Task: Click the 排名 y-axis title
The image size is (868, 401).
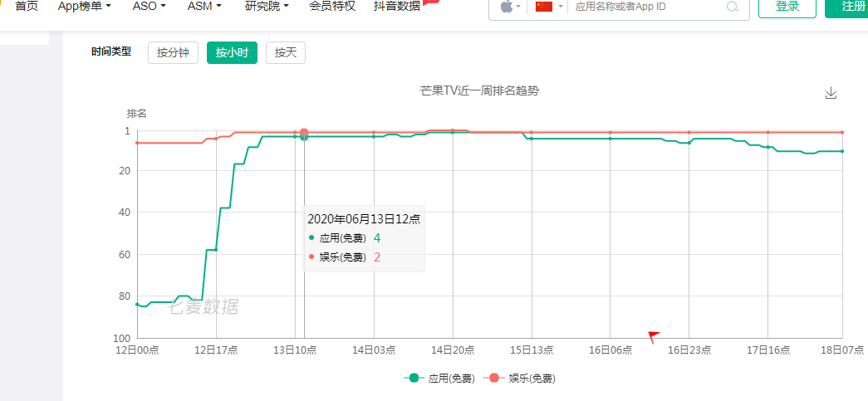Action: [x=137, y=114]
